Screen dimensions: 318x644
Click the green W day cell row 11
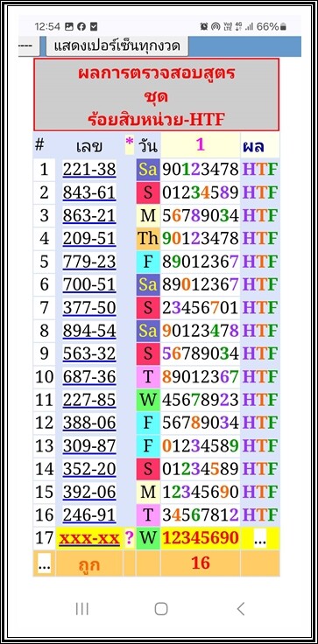tap(148, 400)
